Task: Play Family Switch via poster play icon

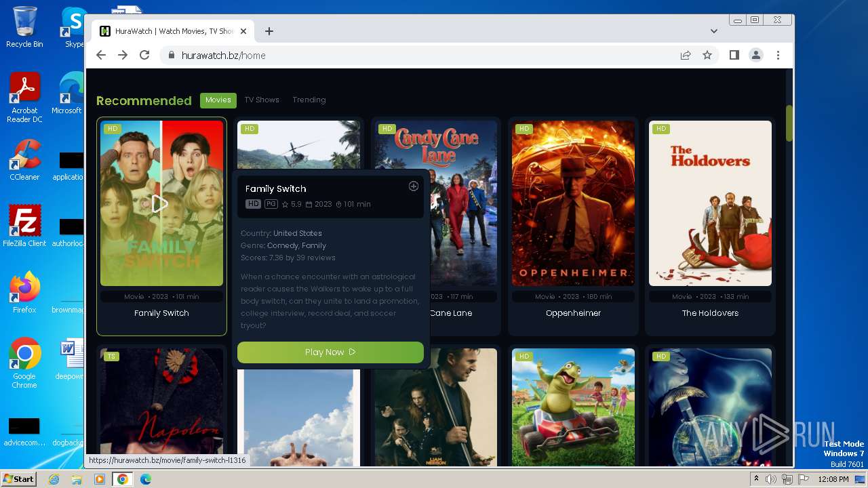Action: (x=159, y=203)
